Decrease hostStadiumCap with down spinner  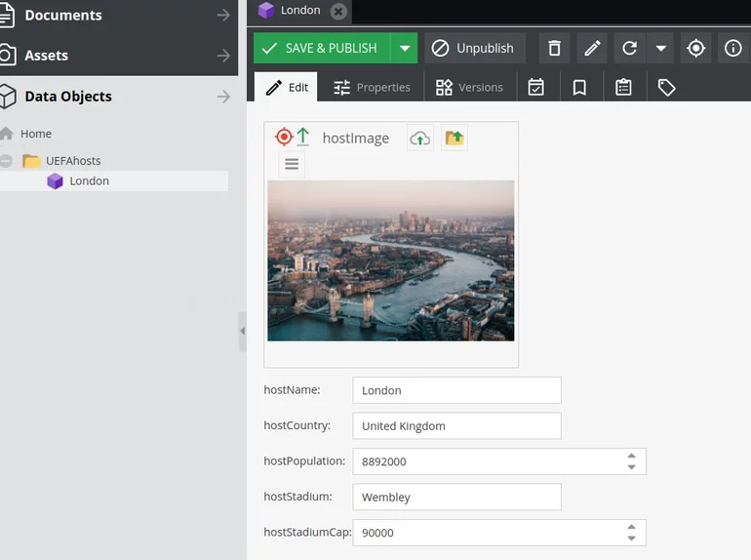click(631, 538)
